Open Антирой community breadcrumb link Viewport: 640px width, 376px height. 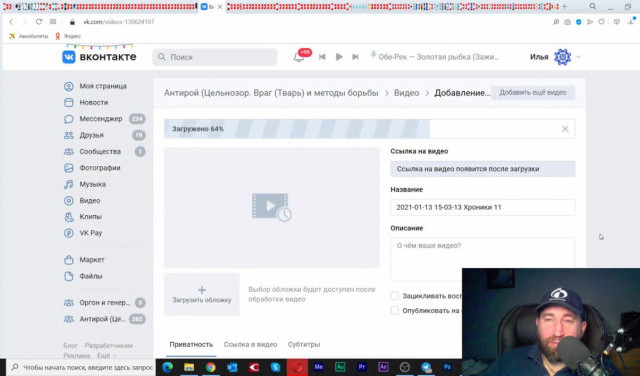coord(271,93)
